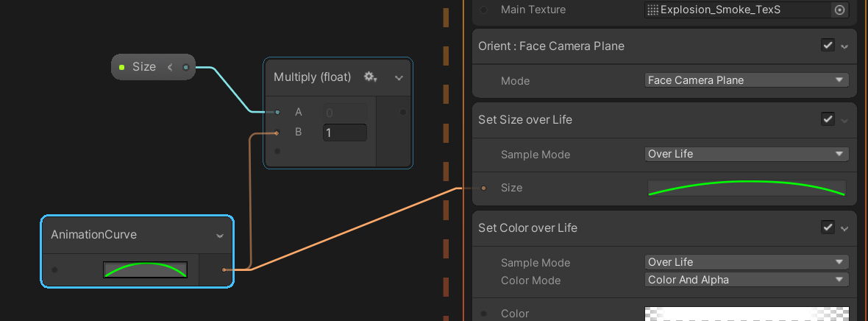Open the Orient Mode dropdown
Screen dimensions: 868x321
[747, 80]
